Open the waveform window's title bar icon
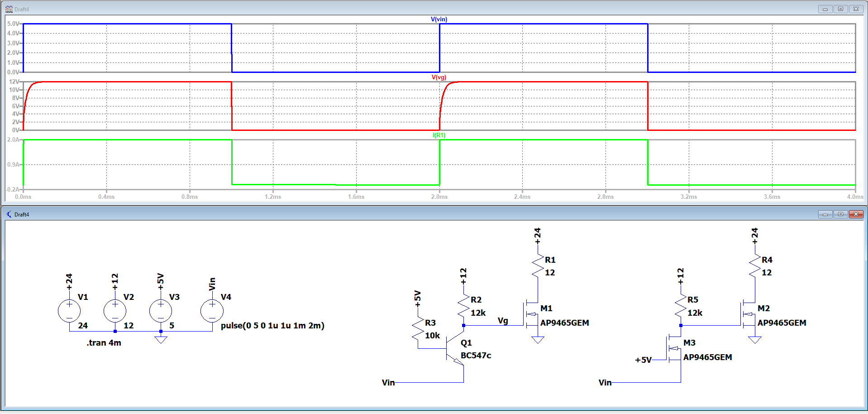This screenshot has width=868, height=414. [9, 9]
